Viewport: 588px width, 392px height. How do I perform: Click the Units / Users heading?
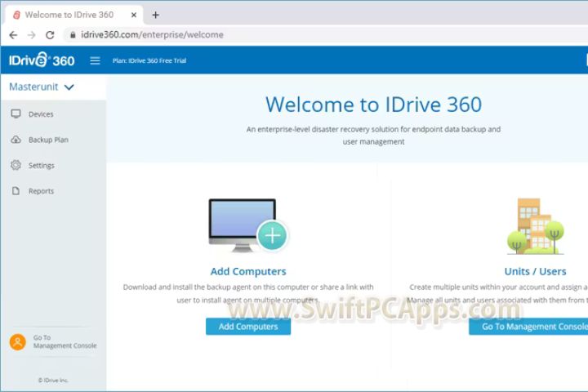pos(535,271)
